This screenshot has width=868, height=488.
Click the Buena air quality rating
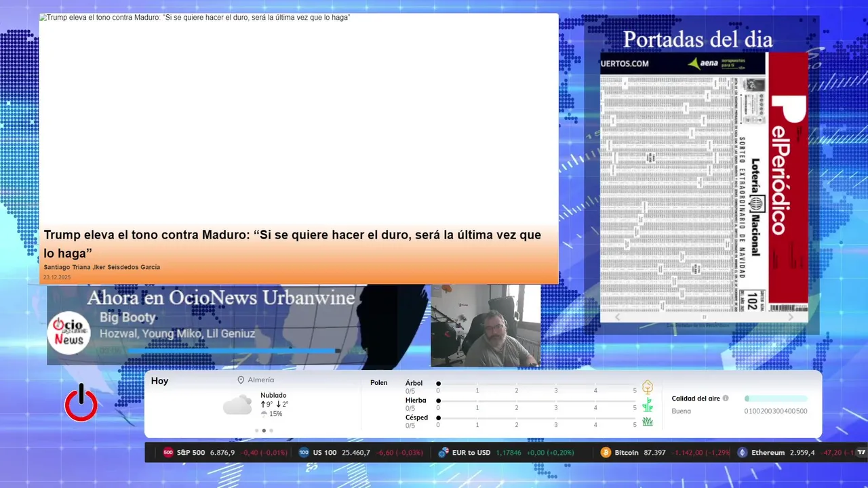pos(682,411)
